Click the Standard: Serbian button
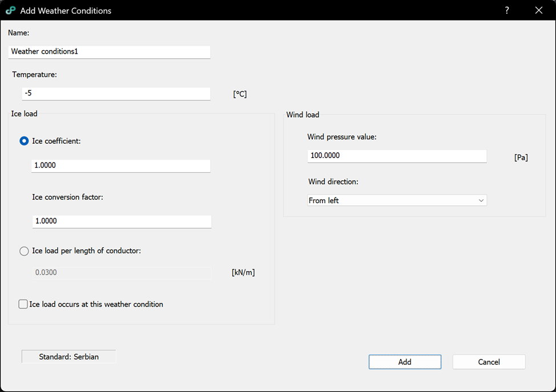556x392 pixels. pos(69,357)
